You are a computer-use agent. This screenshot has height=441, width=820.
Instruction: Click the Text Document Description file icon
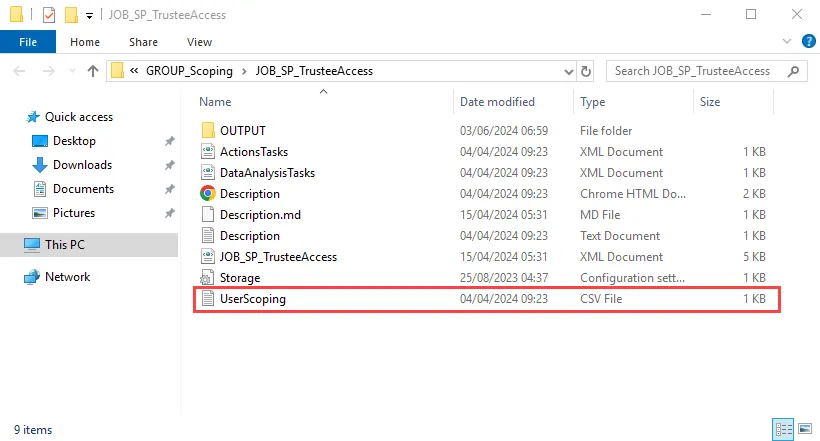(208, 235)
